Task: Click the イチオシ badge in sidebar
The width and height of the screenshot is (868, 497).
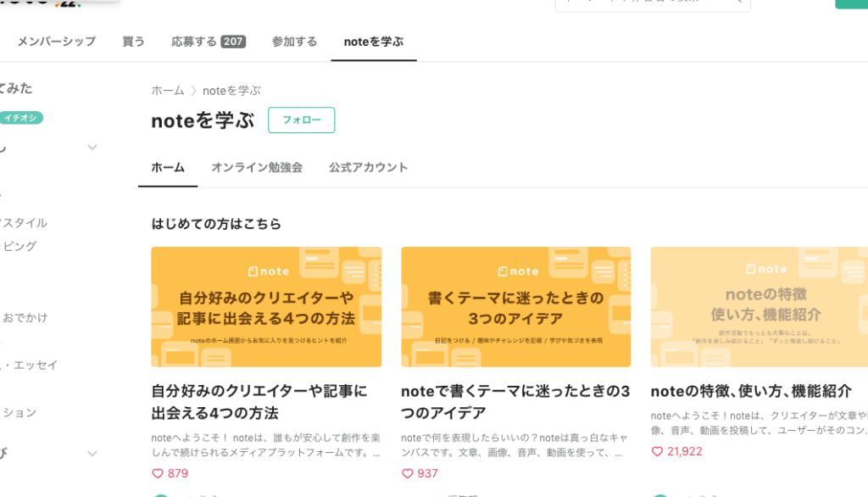Action: 20,118
